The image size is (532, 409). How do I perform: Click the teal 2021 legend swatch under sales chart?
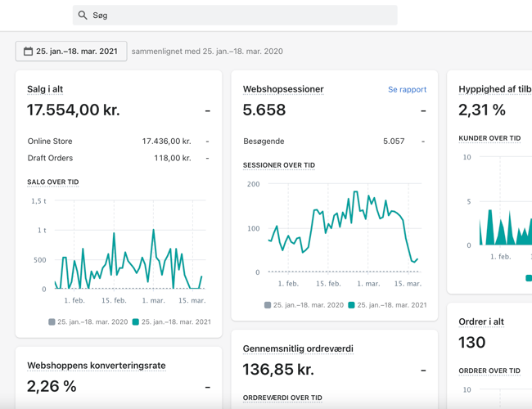(x=136, y=321)
